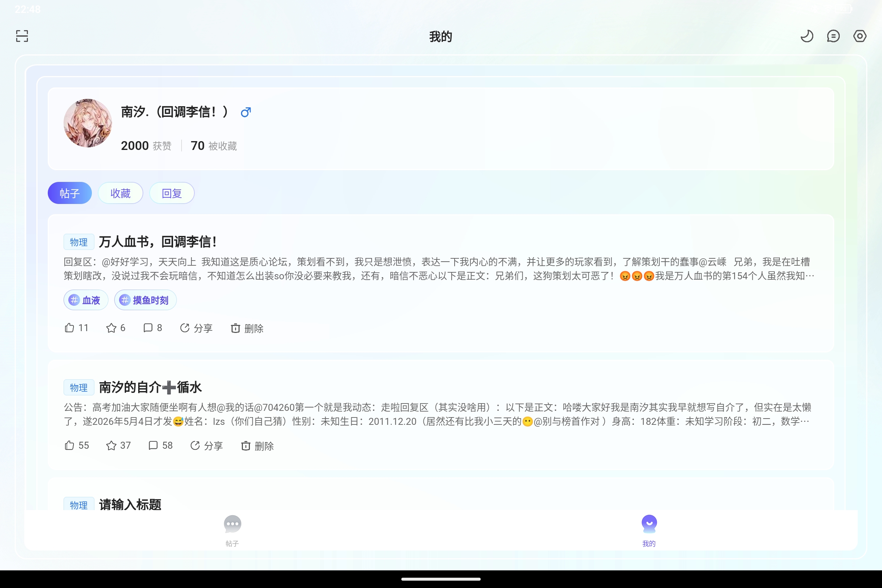The height and width of the screenshot is (588, 882).
Task: Open post 南汐的自介➕循水
Action: [150, 387]
